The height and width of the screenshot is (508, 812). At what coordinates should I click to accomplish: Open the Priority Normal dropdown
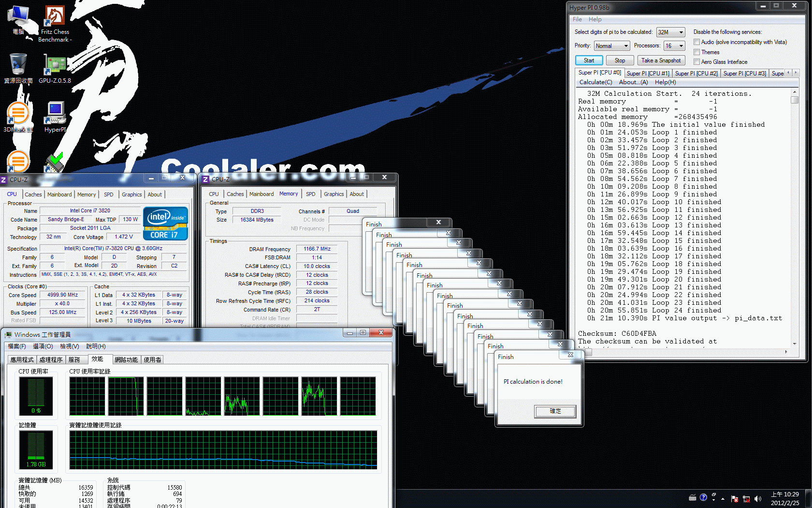611,46
